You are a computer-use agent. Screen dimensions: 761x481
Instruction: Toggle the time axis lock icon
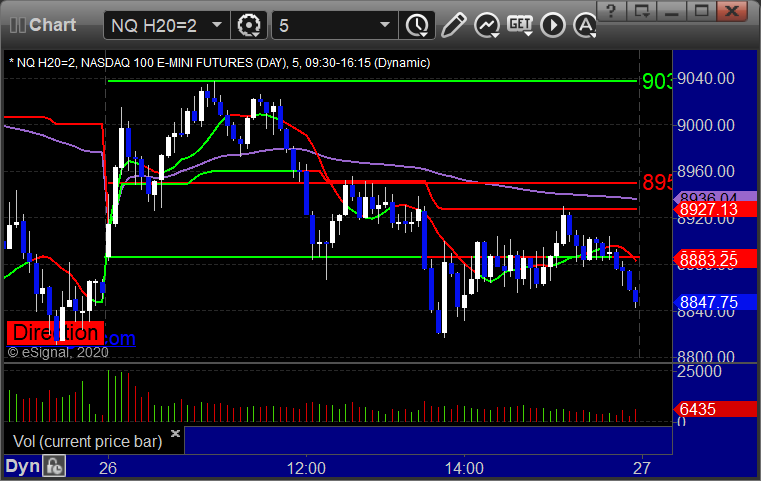tap(54, 466)
